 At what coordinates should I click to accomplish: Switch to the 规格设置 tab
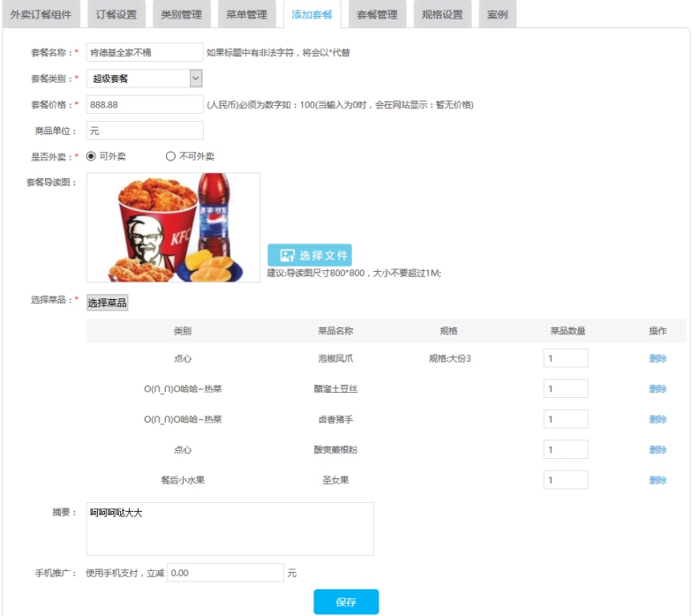tap(442, 14)
